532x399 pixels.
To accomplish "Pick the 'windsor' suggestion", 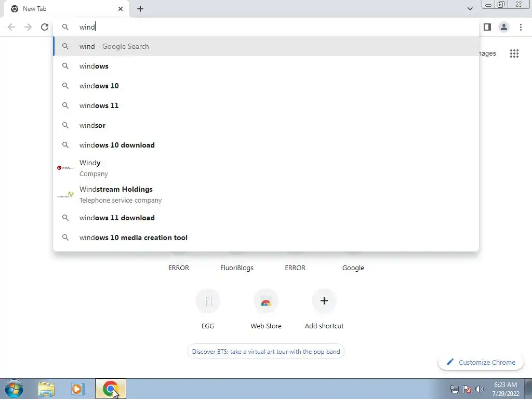I will [x=266, y=125].
